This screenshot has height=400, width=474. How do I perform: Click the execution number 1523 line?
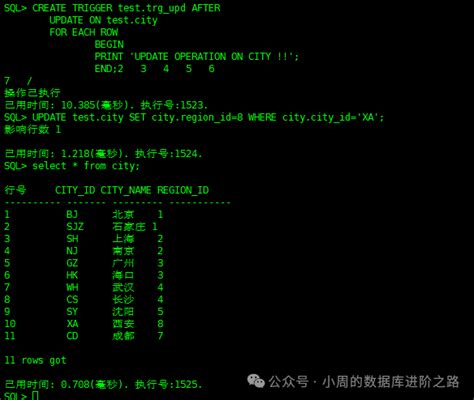point(106,105)
